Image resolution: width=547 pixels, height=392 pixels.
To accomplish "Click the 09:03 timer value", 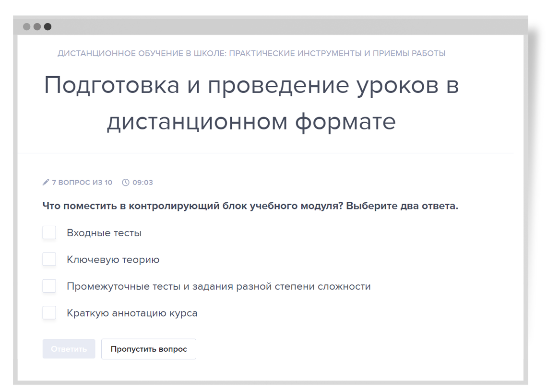I will pyautogui.click(x=143, y=183).
